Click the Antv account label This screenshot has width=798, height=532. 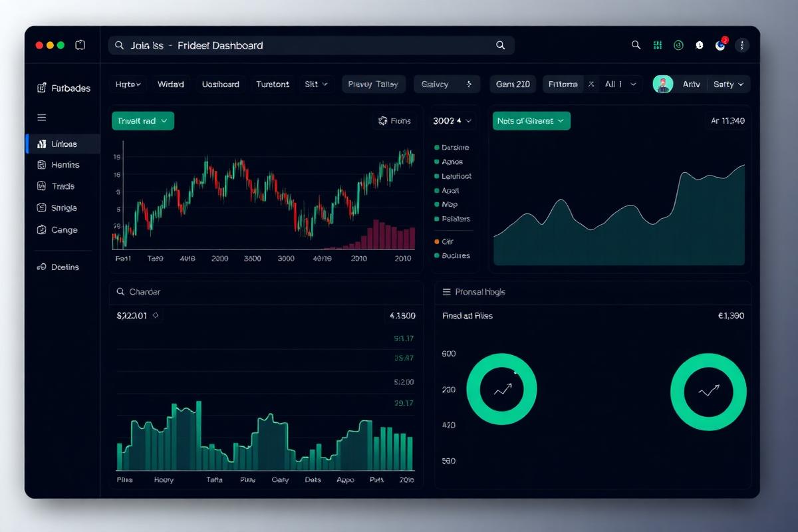click(x=692, y=84)
